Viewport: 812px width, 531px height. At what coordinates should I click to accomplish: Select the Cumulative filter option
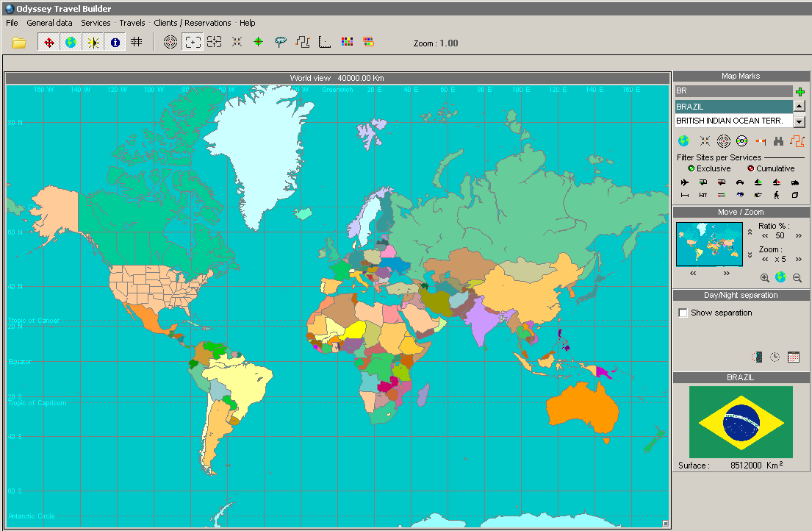pyautogui.click(x=750, y=169)
